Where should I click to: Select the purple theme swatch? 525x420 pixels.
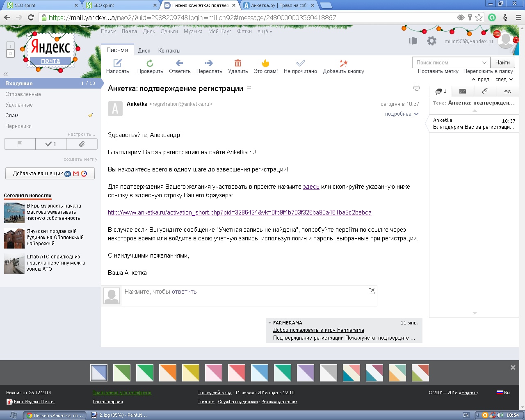(x=306, y=373)
